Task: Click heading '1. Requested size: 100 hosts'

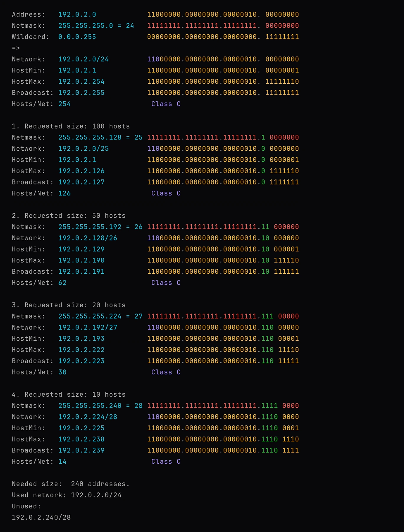Action: coord(71,126)
